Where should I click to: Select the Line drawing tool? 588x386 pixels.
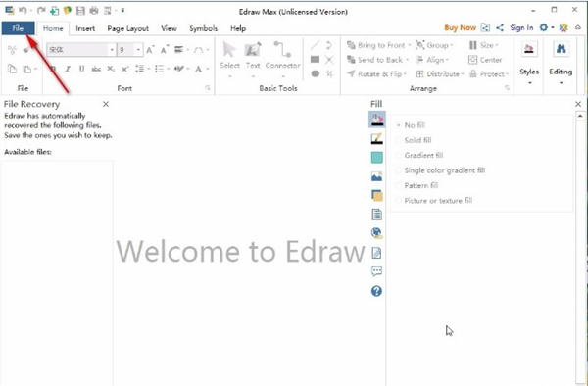coord(315,46)
